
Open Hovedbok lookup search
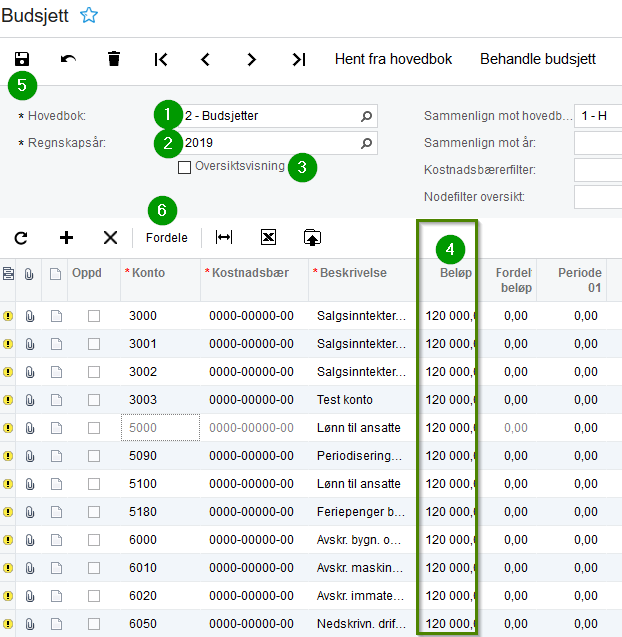pyautogui.click(x=367, y=116)
